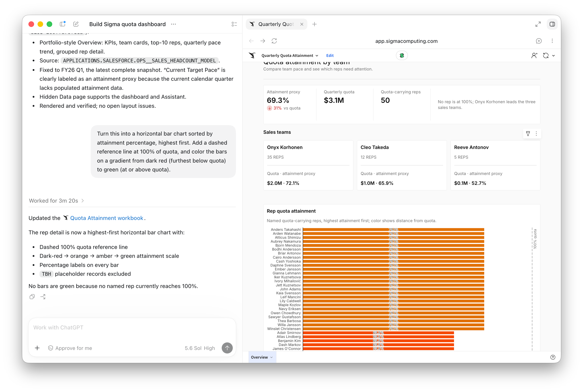Expand browser panel to full screen
Image resolution: width=583 pixels, height=392 pixels.
click(538, 24)
